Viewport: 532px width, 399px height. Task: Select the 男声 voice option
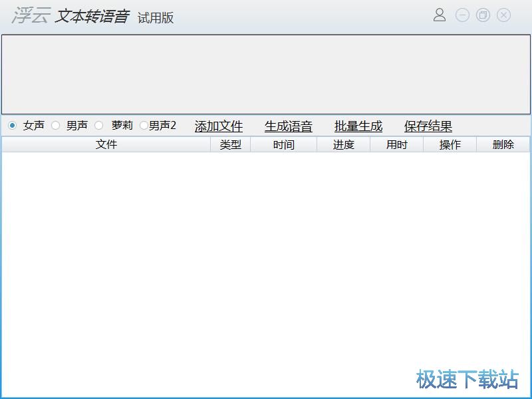(55, 126)
